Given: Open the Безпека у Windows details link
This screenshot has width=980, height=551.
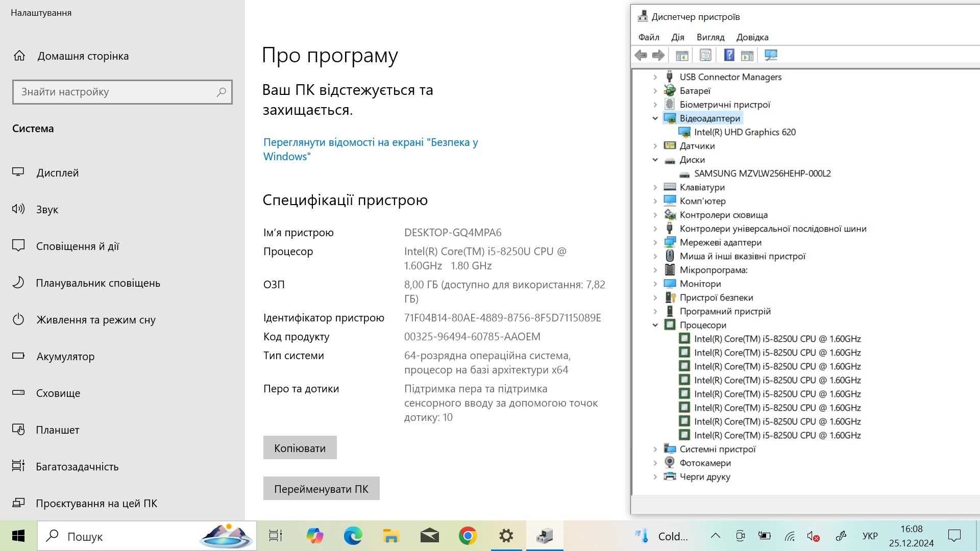Looking at the screenshot, I should (371, 149).
